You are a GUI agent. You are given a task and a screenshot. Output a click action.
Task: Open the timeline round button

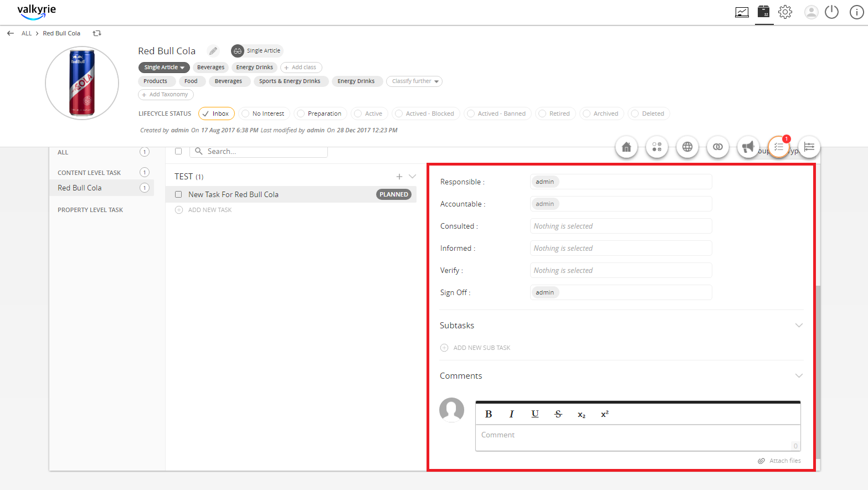(809, 147)
